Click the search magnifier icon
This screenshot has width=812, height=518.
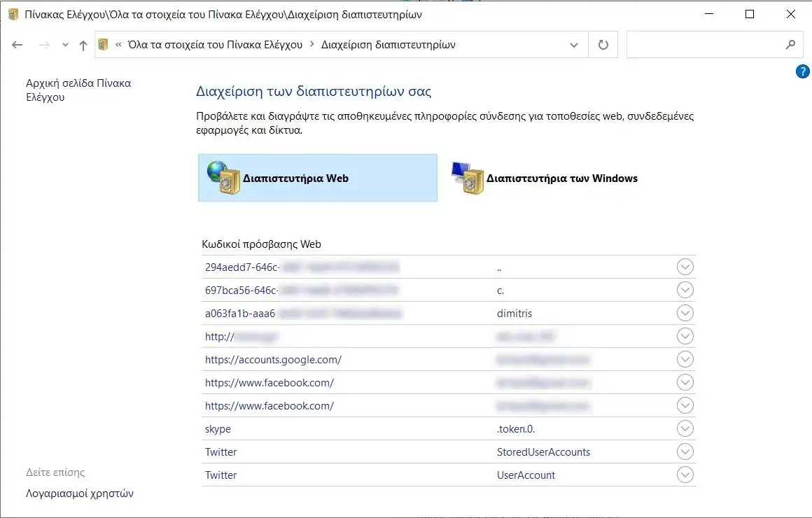pos(790,44)
